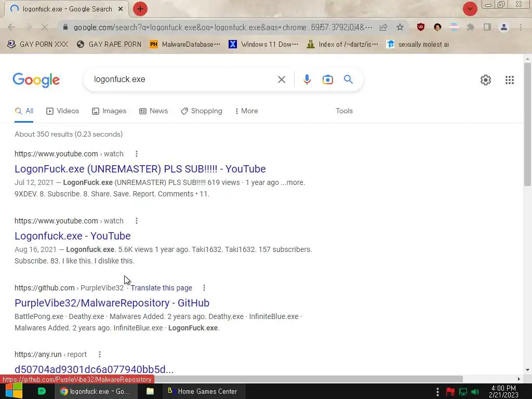Focus the Google search box

(x=183, y=79)
